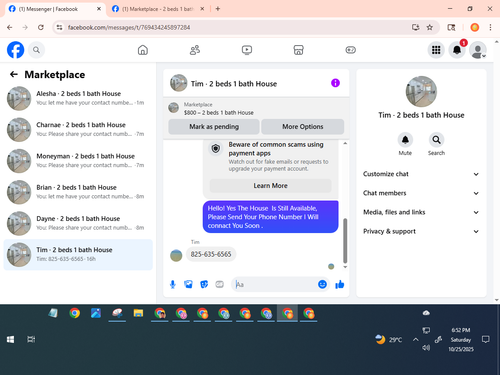Click the sent message bubble "Hello! Yes The House"
This screenshot has width=500, height=375.
click(270, 217)
